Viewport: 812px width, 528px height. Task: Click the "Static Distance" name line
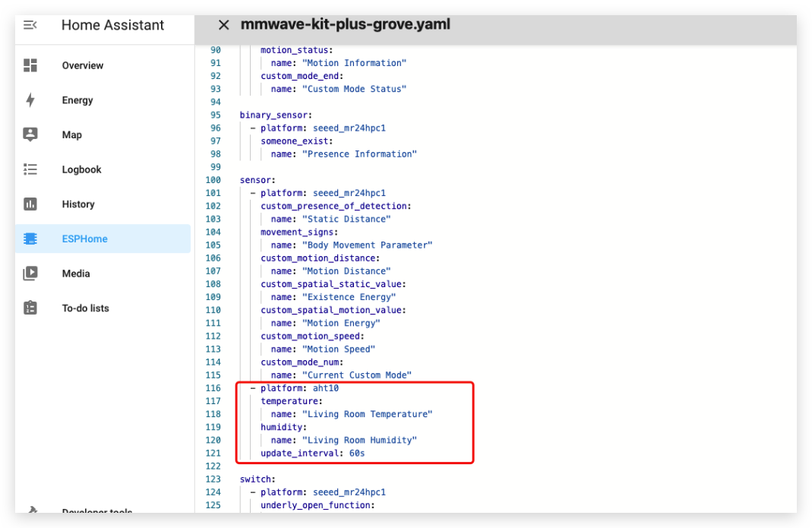pyautogui.click(x=331, y=220)
